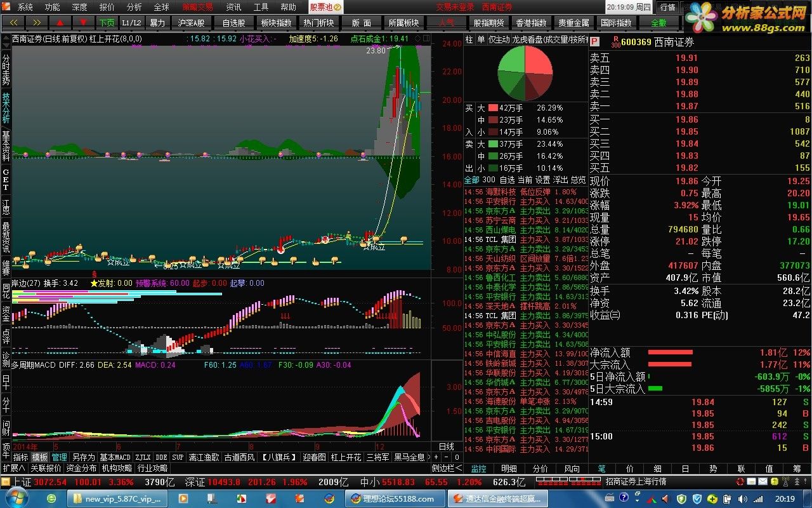Click the smiley icon in 股票池 tab

[x=337, y=8]
